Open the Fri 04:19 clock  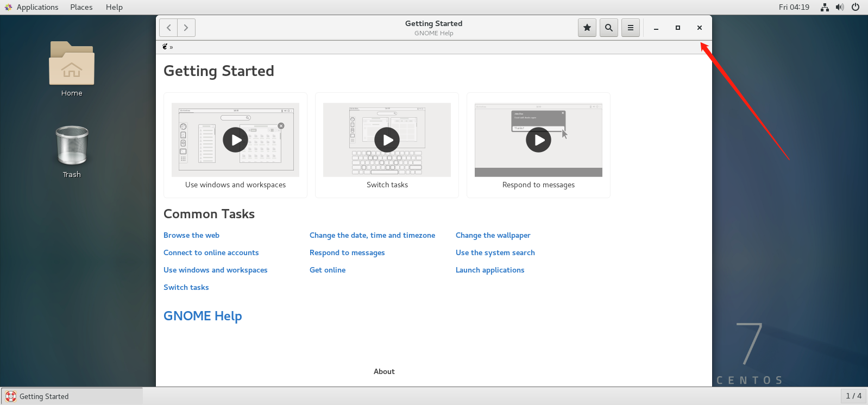[794, 7]
